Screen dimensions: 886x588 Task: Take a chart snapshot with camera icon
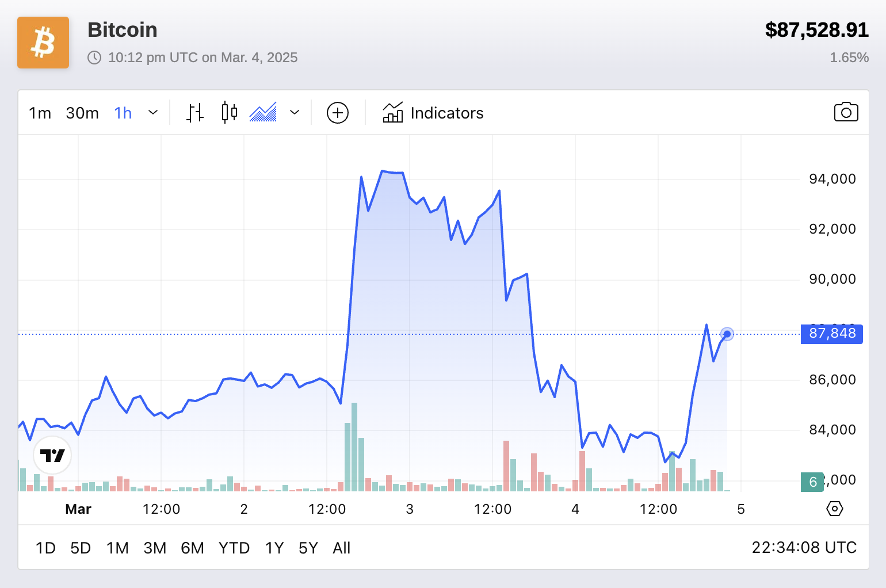[846, 112]
